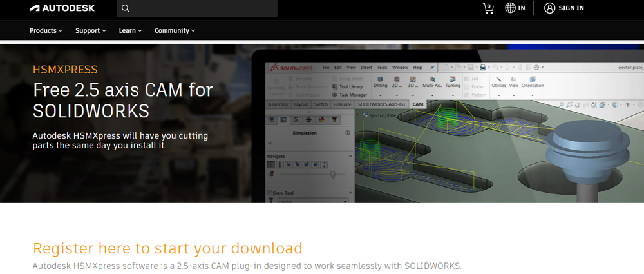Open the Holder dropdown
Viewport: 644px width, 274px height.
point(313,201)
